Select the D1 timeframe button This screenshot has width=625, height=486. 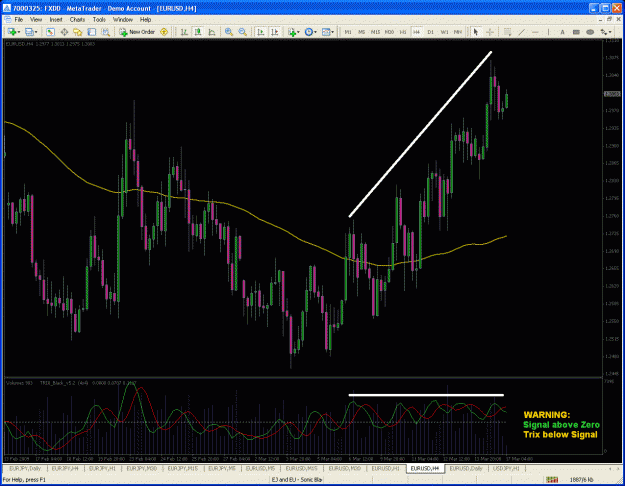(x=430, y=32)
